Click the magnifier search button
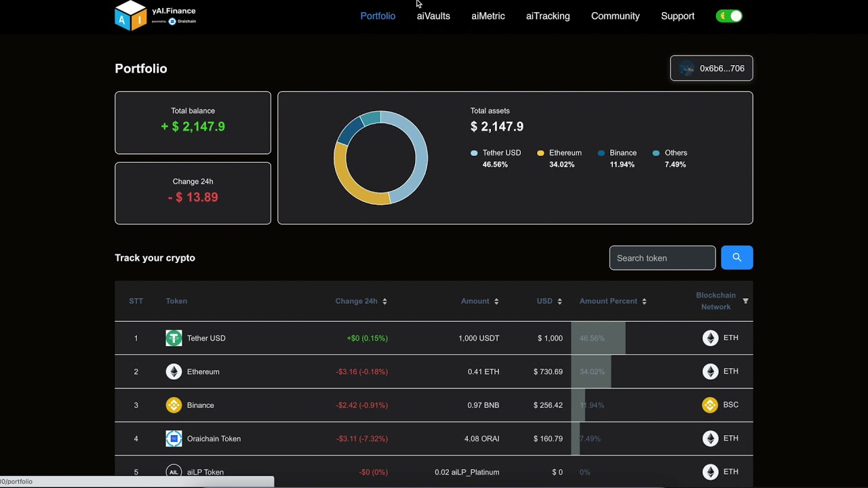This screenshot has height=488, width=868. 737,258
